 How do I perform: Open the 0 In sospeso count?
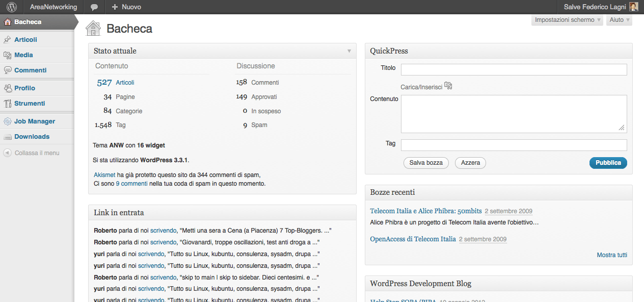coord(245,111)
